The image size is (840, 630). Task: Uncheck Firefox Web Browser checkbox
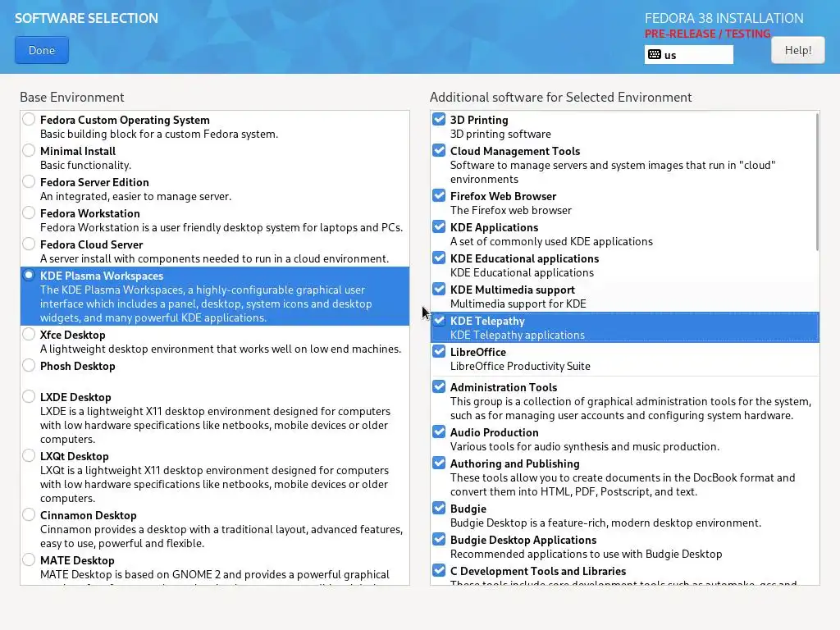[x=439, y=195]
